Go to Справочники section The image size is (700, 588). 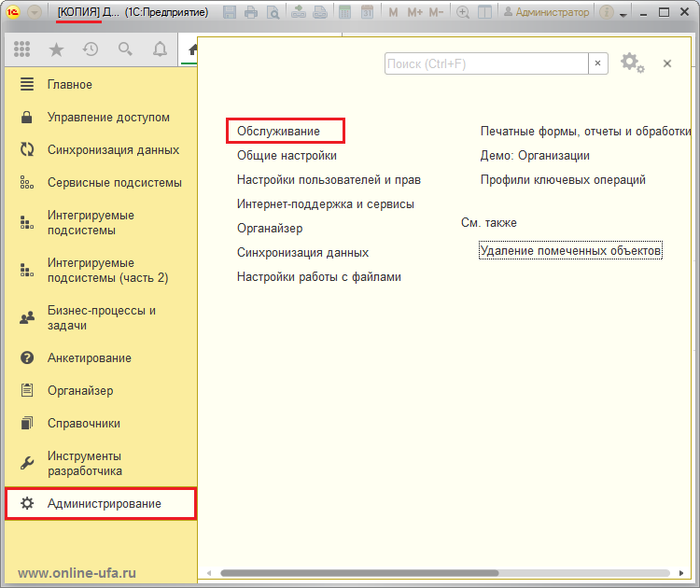[84, 423]
